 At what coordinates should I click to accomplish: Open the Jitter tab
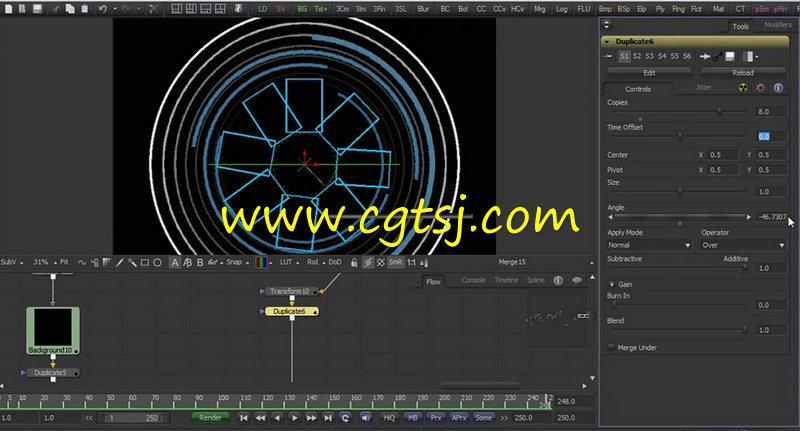[704, 88]
